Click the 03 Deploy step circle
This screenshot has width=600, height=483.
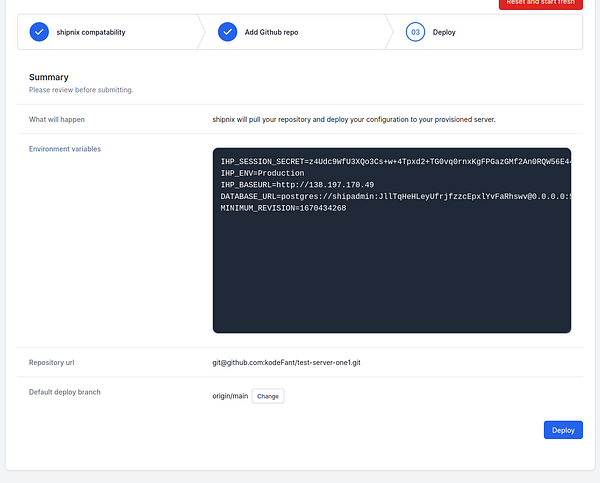[x=415, y=32]
